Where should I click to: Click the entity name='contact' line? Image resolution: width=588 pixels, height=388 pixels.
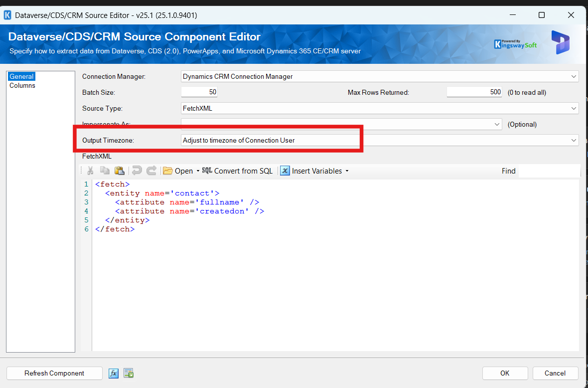pyautogui.click(x=162, y=193)
